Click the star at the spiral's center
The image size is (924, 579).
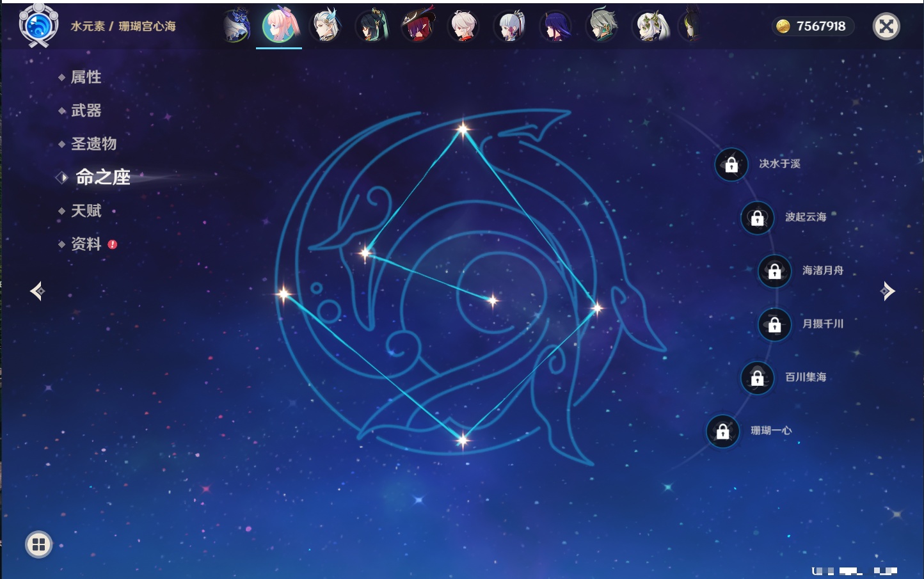(x=493, y=300)
